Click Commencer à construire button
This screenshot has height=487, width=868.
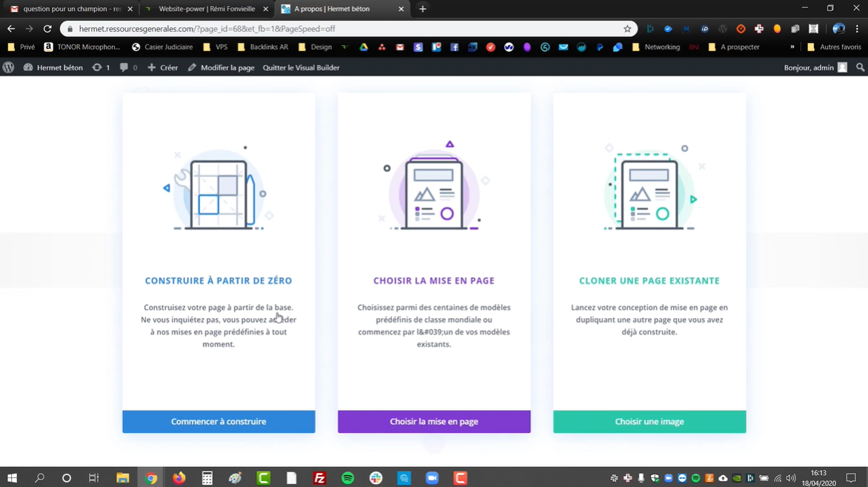(219, 422)
